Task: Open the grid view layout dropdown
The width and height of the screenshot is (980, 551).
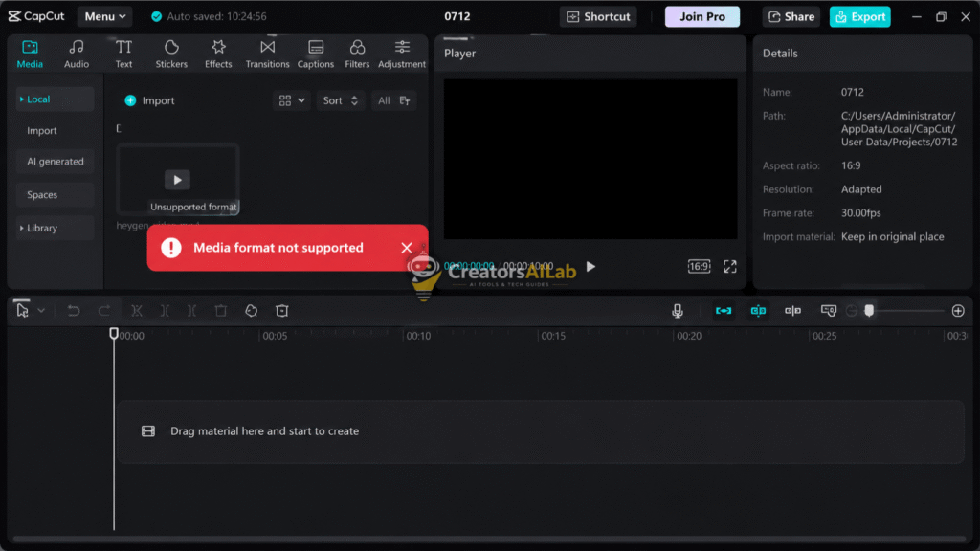Action: click(x=292, y=100)
